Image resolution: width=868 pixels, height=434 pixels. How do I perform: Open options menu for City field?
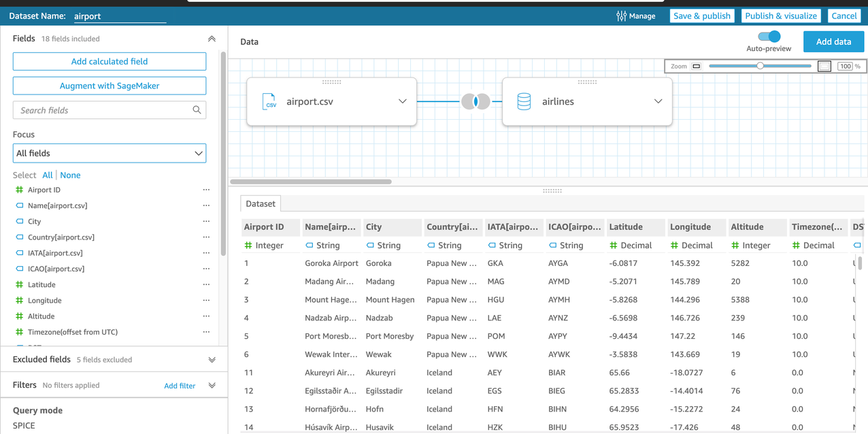(x=206, y=221)
